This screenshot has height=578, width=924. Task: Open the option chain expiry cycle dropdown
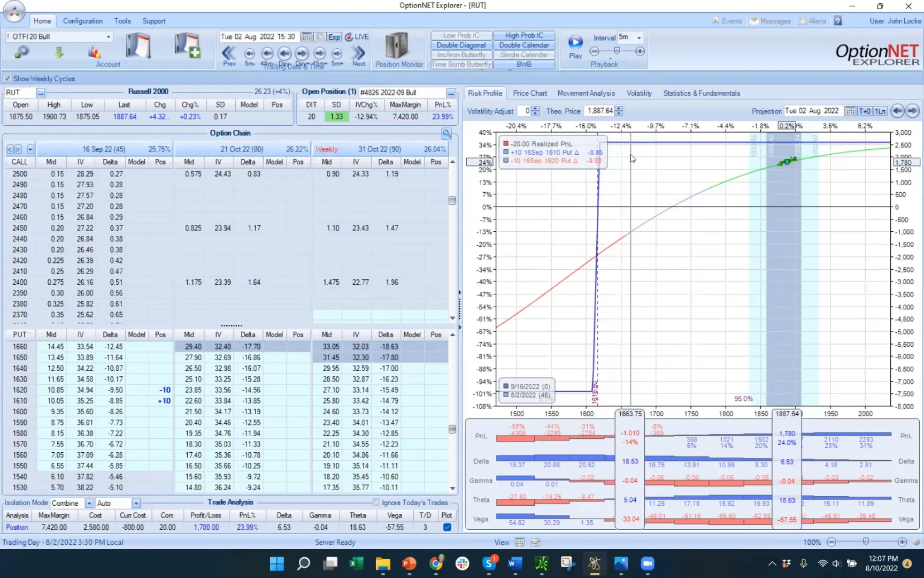(x=30, y=149)
